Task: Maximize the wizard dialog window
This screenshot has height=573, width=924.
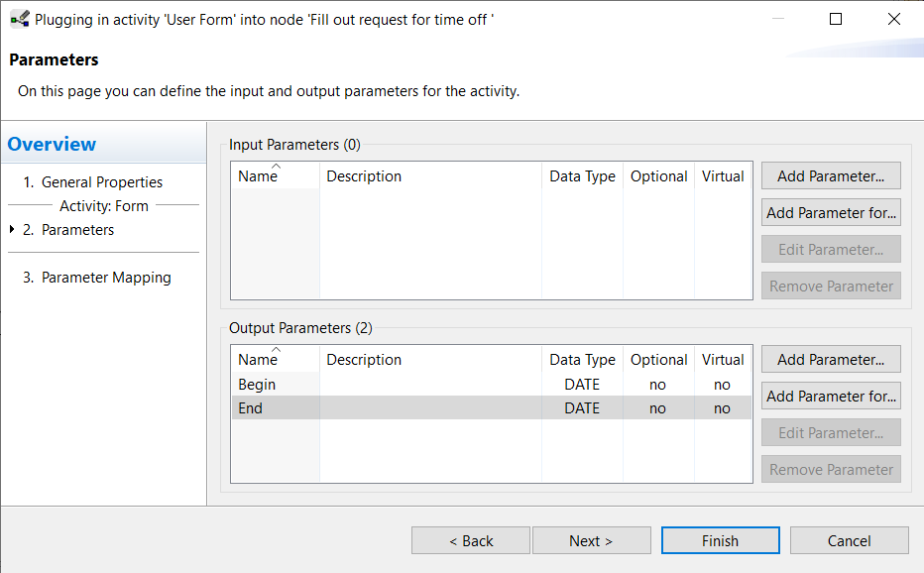Action: (x=836, y=19)
